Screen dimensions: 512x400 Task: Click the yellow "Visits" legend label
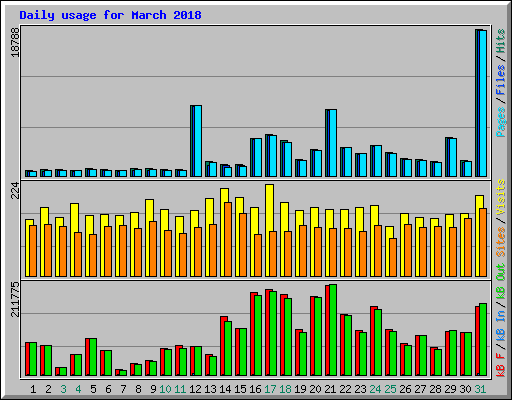pos(501,197)
